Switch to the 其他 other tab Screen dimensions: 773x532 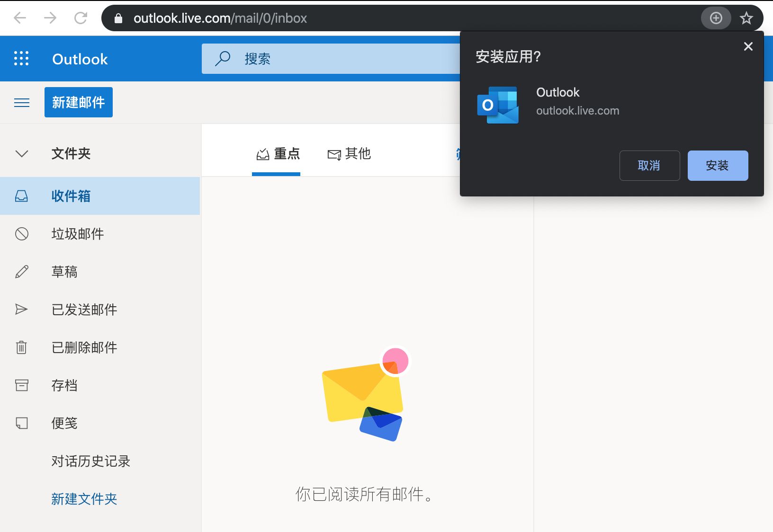coord(349,153)
